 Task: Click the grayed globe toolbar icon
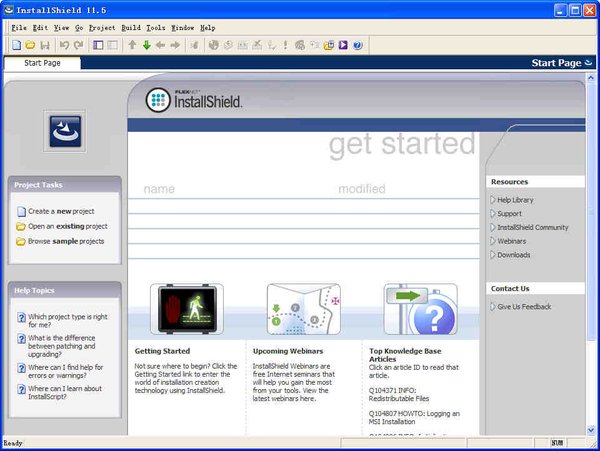214,45
